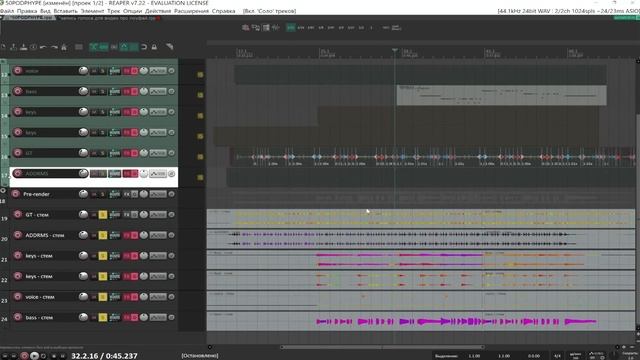Open the FX chain of GT track 16

(x=127, y=153)
